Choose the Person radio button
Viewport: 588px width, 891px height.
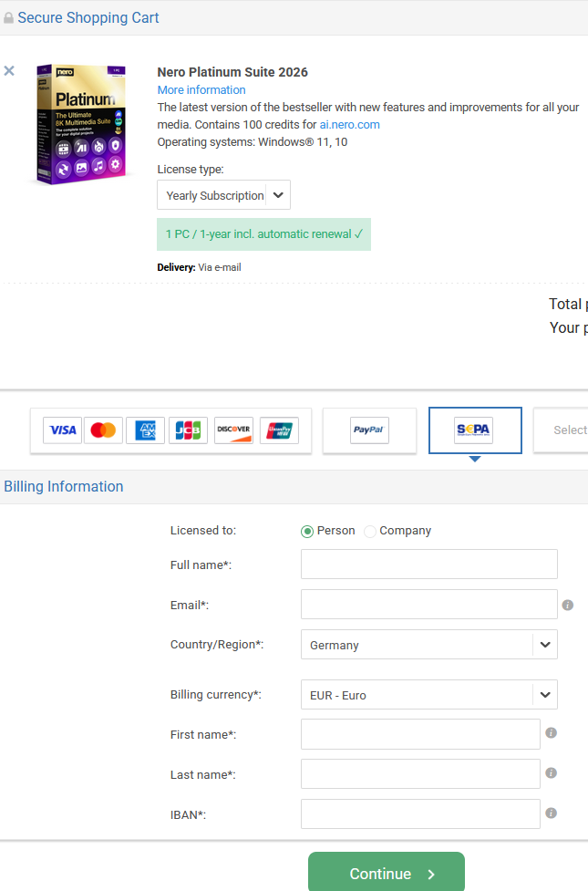(x=307, y=532)
